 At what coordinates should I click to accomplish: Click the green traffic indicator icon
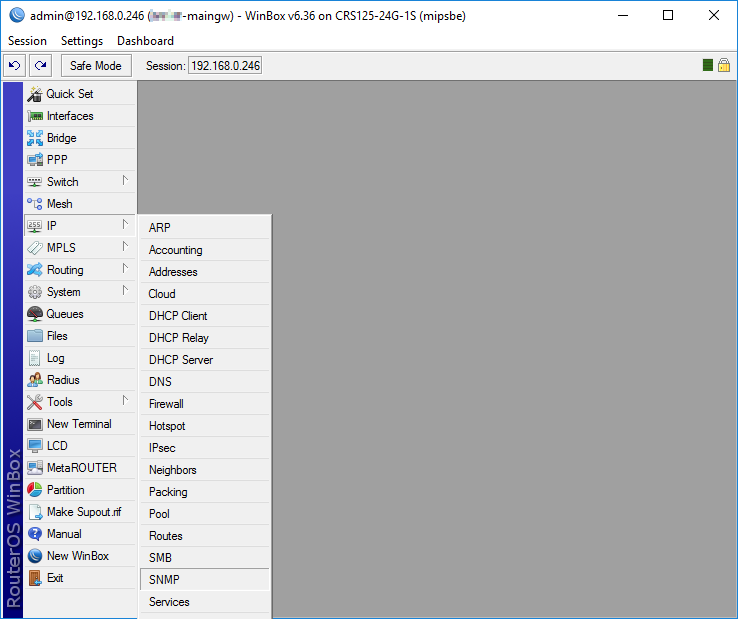coord(707,65)
